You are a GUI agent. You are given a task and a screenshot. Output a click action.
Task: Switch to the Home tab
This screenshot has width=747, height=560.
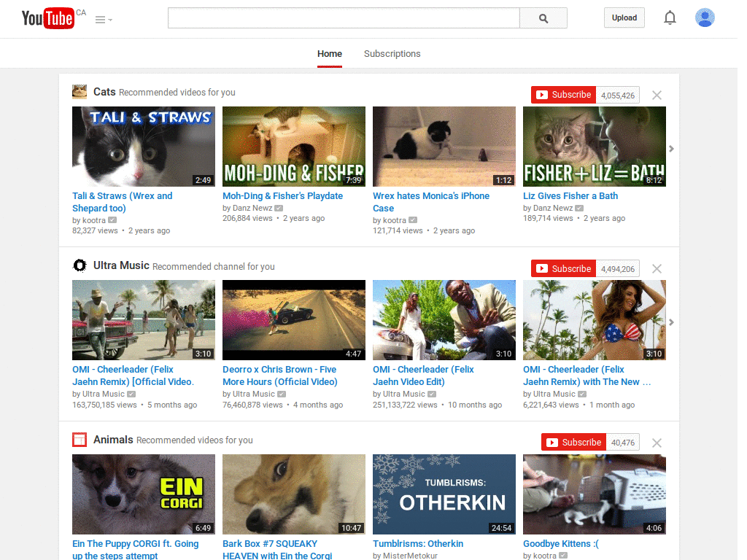click(x=330, y=54)
